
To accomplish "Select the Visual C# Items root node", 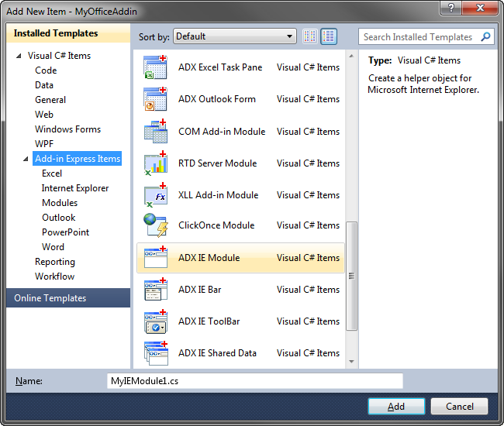I will point(59,56).
